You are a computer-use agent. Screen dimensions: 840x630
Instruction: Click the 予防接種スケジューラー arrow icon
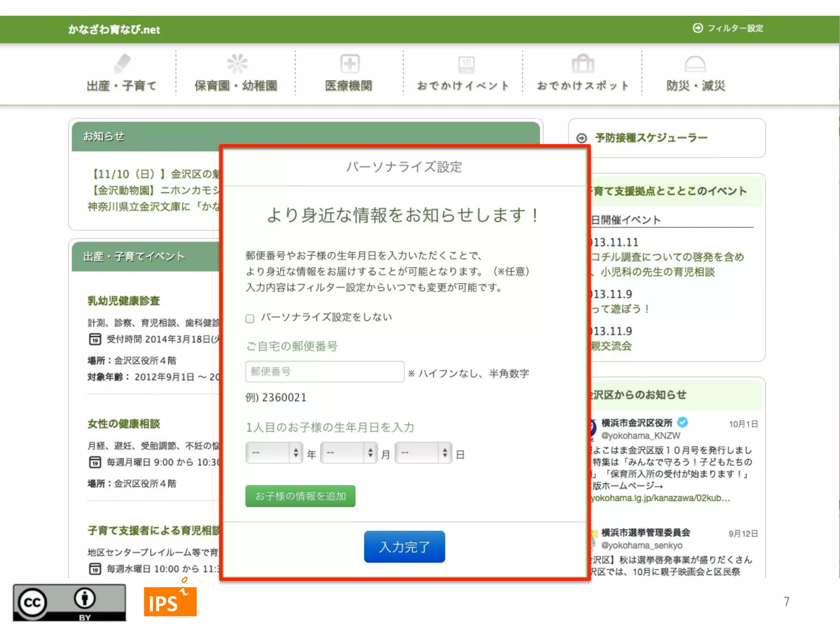582,138
